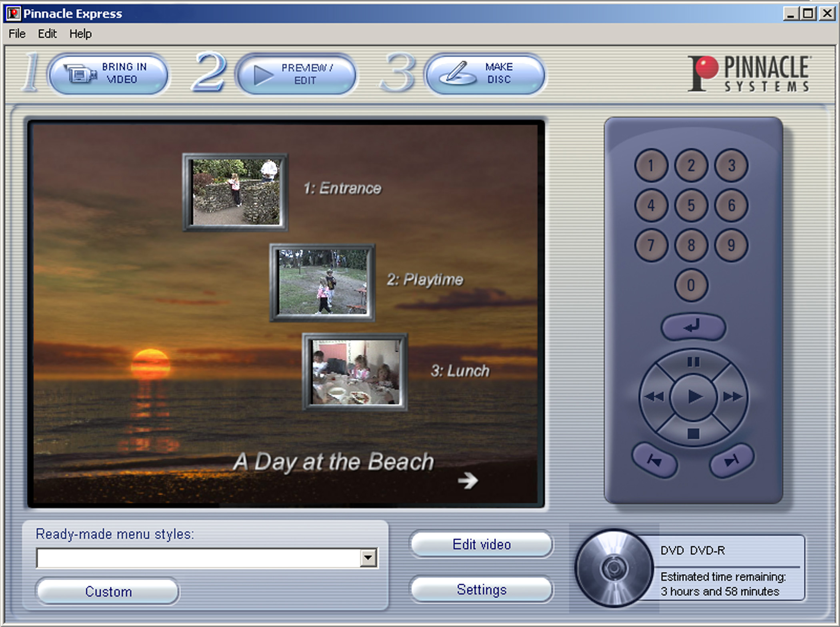
Task: Open the Edit menu
Action: pos(47,34)
